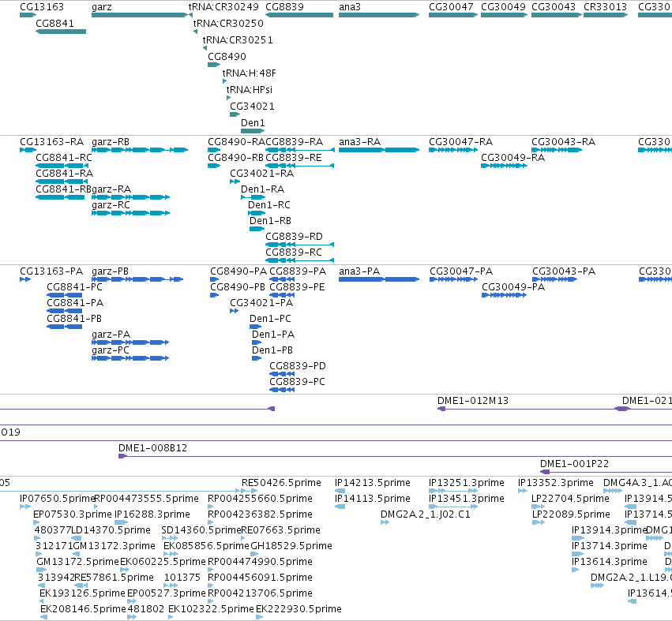Open the 'ana3-PA' protein label
The width and height of the screenshot is (672, 621).
click(359, 271)
